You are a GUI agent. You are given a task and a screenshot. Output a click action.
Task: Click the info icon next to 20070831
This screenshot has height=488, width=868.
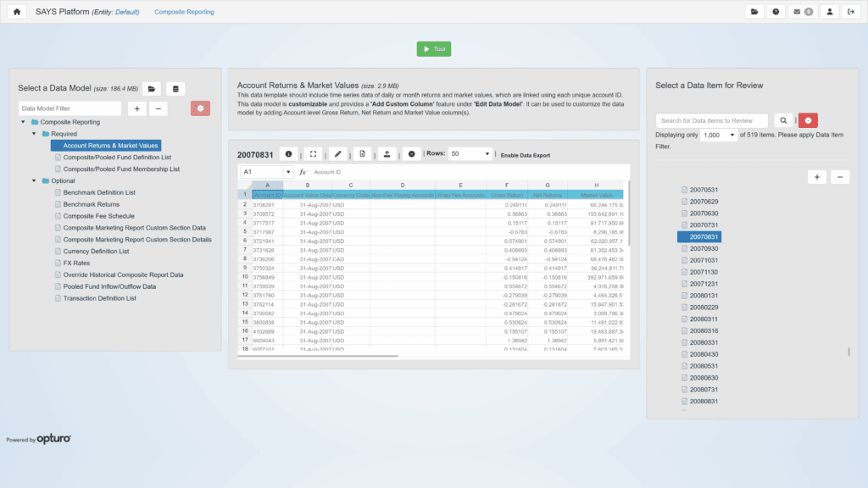(288, 154)
